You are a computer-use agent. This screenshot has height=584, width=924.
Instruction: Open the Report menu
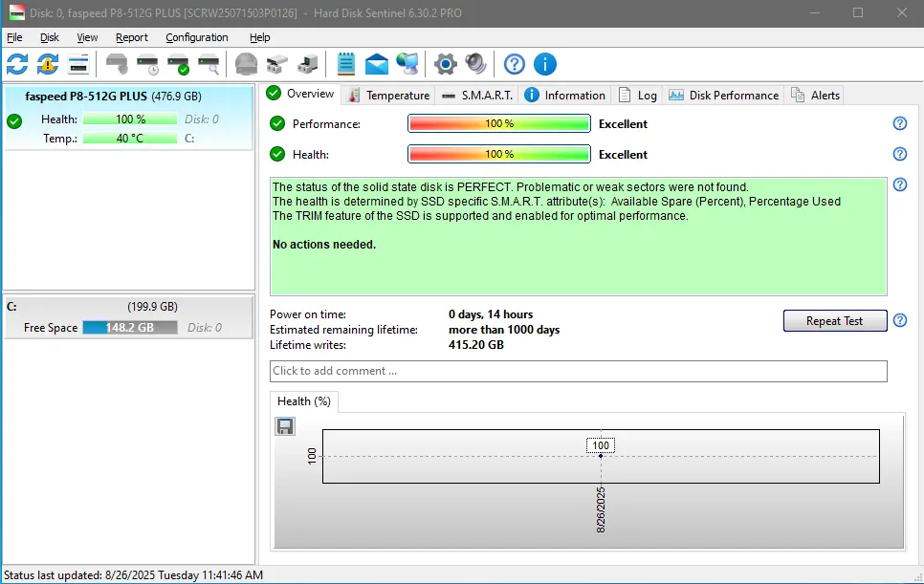point(132,37)
